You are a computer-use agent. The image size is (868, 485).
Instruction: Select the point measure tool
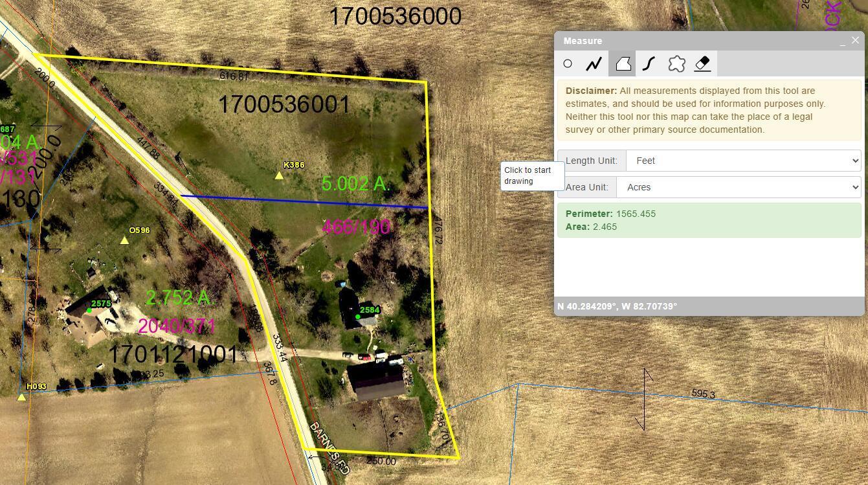(568, 63)
